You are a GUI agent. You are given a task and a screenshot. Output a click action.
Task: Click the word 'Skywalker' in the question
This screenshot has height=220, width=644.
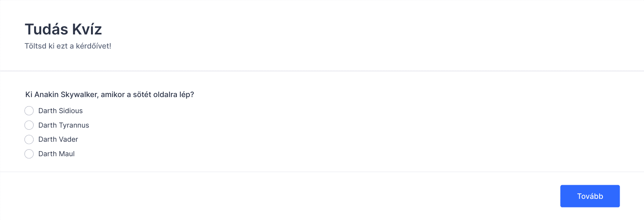tap(80, 94)
